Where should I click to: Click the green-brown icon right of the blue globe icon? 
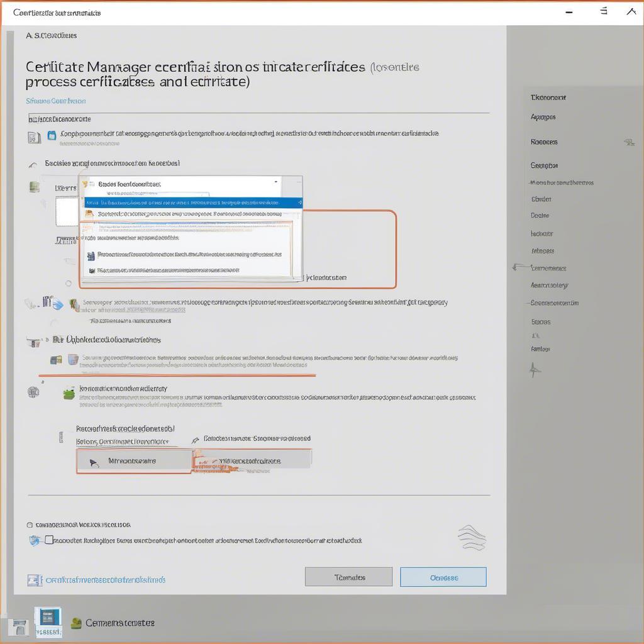point(74,305)
